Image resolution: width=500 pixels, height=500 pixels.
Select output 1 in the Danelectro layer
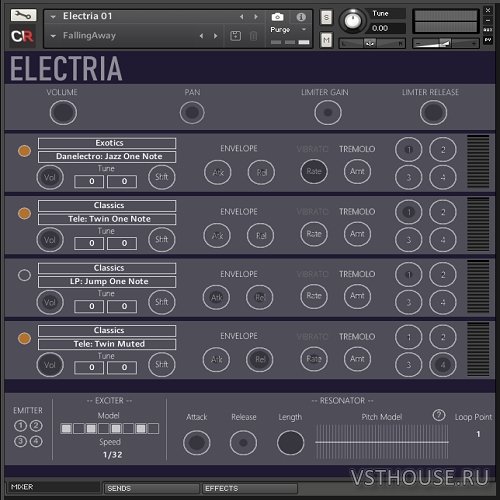[409, 150]
